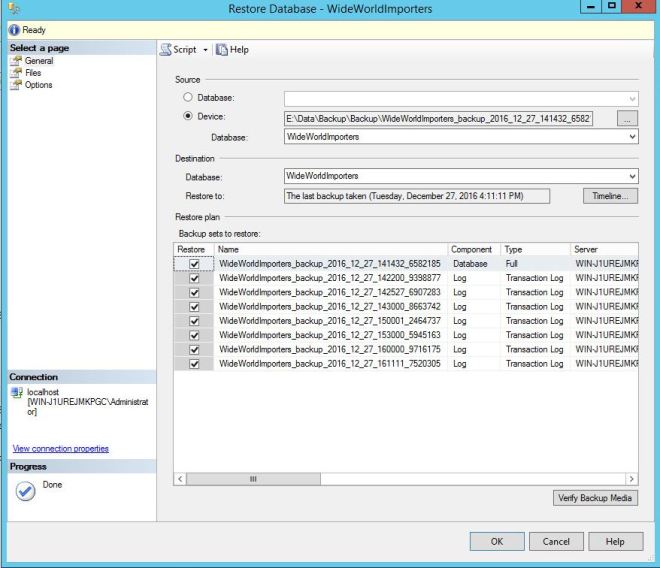660x568 pixels.
Task: Click the Component column header
Action: tap(474, 249)
